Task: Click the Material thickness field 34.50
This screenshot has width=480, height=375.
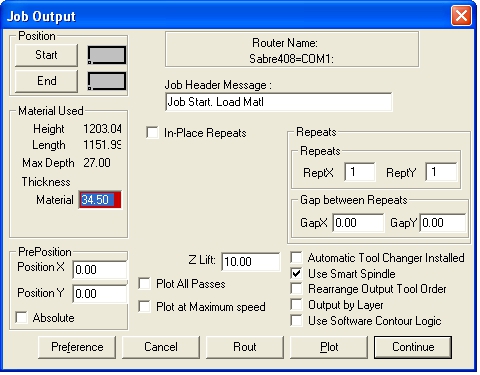Action: click(x=100, y=200)
